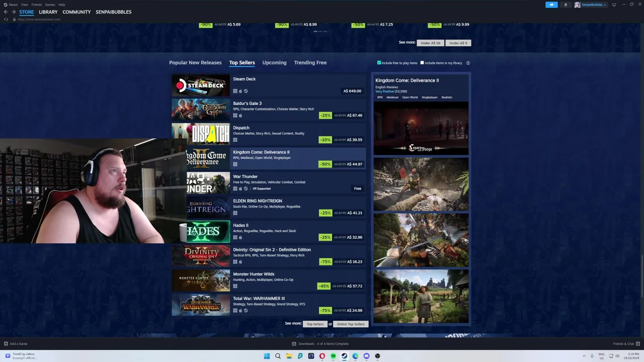Image resolution: width=644 pixels, height=362 pixels.
Task: Open the Hades II listing
Action: click(276, 231)
